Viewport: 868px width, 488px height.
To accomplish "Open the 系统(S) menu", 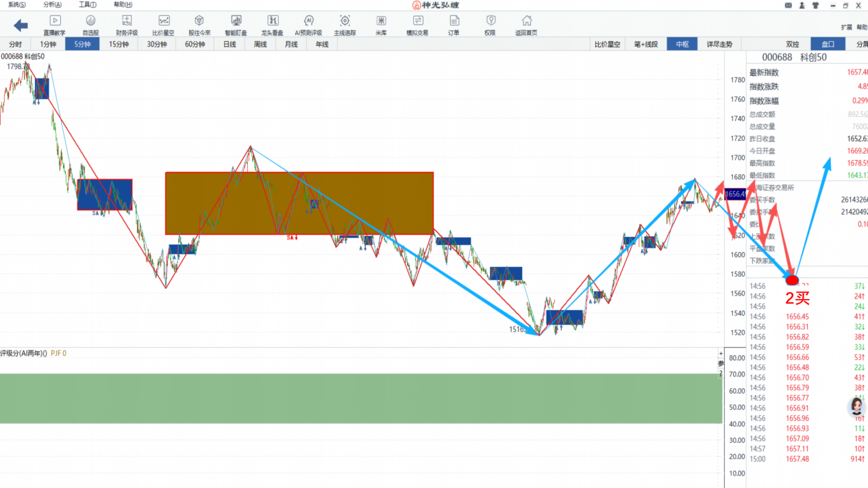I will click(15, 5).
